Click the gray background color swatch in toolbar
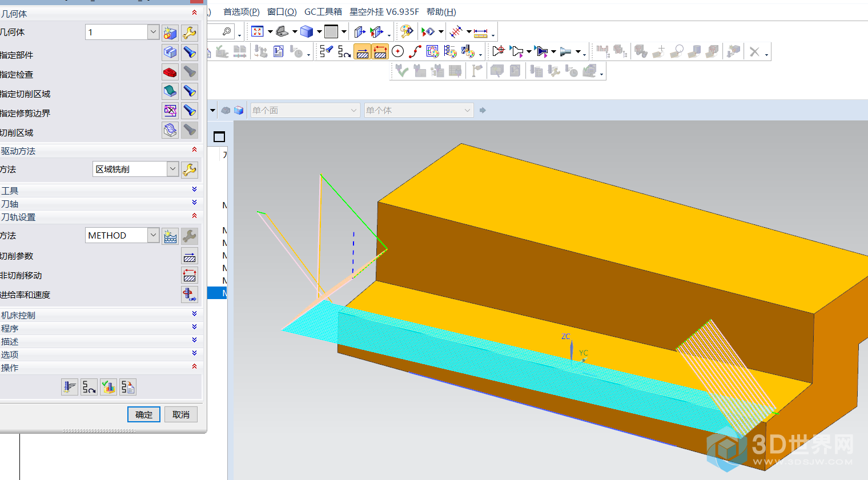Image resolution: width=868 pixels, height=480 pixels. pos(331,31)
